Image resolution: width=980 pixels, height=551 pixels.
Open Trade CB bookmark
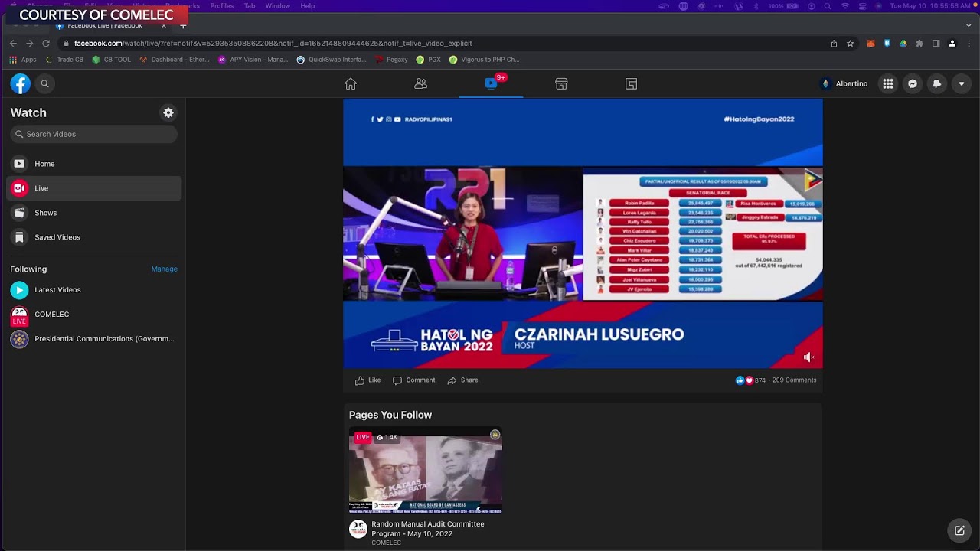coord(64,60)
